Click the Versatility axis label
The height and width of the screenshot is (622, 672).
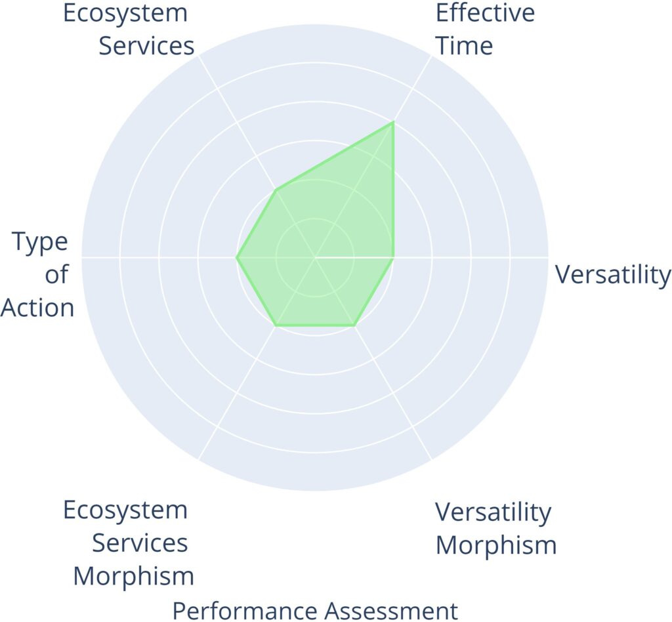click(x=613, y=274)
